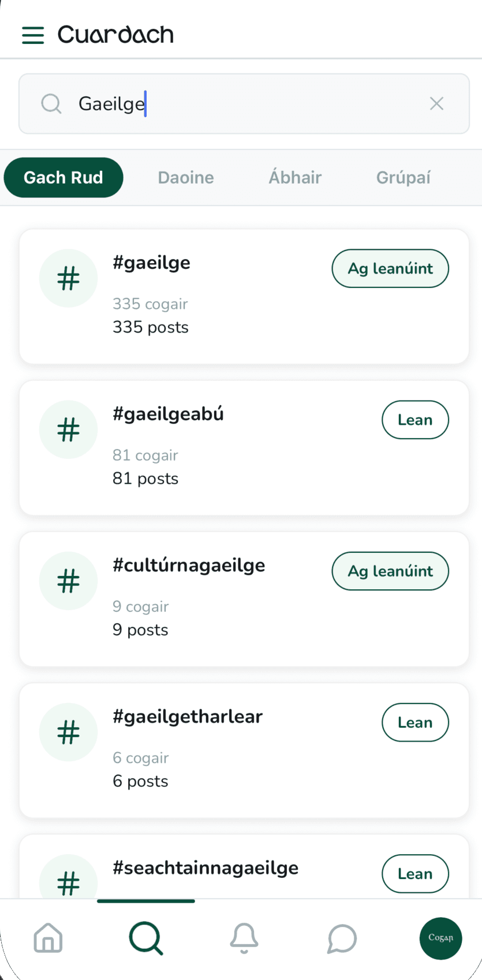The height and width of the screenshot is (980, 482).
Task: Select the Grúpaí tab
Action: (403, 177)
